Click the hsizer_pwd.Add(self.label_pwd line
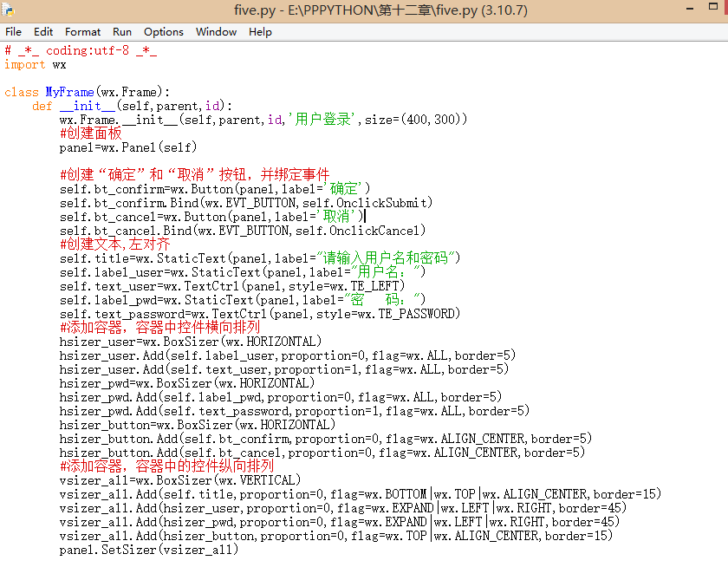This screenshot has width=728, height=567. 281,396
